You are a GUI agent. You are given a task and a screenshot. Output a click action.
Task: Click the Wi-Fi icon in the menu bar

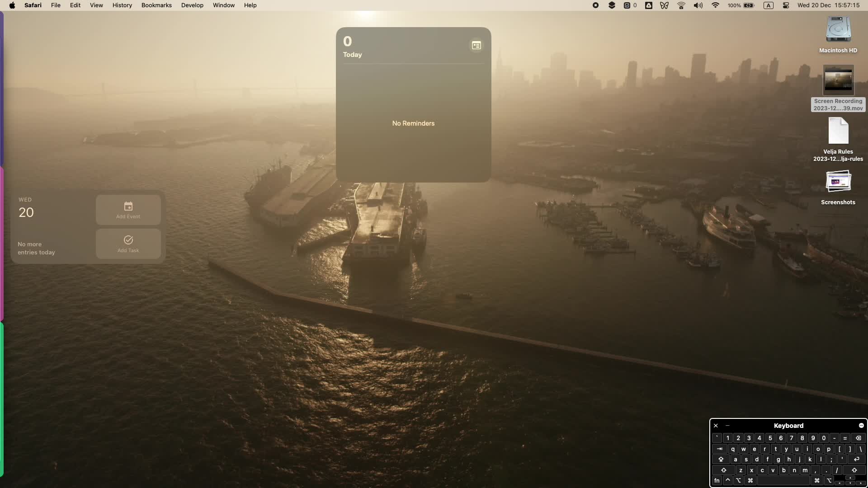point(714,5)
